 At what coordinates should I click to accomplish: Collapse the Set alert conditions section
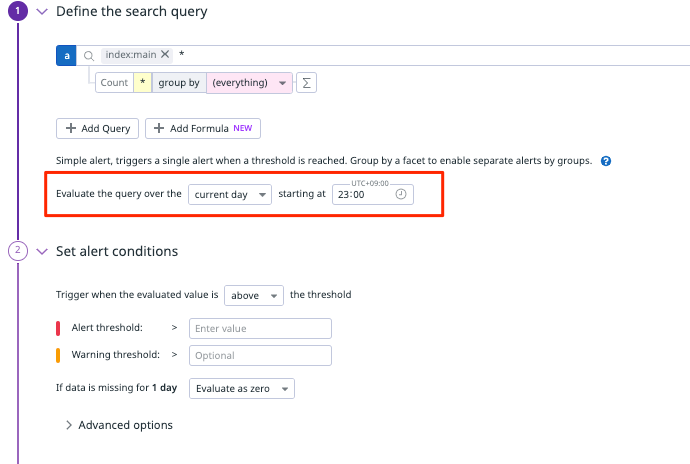[42, 251]
